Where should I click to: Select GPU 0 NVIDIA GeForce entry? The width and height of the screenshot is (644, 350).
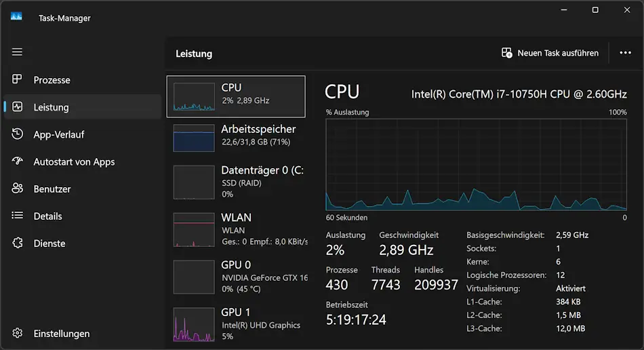[x=236, y=277]
